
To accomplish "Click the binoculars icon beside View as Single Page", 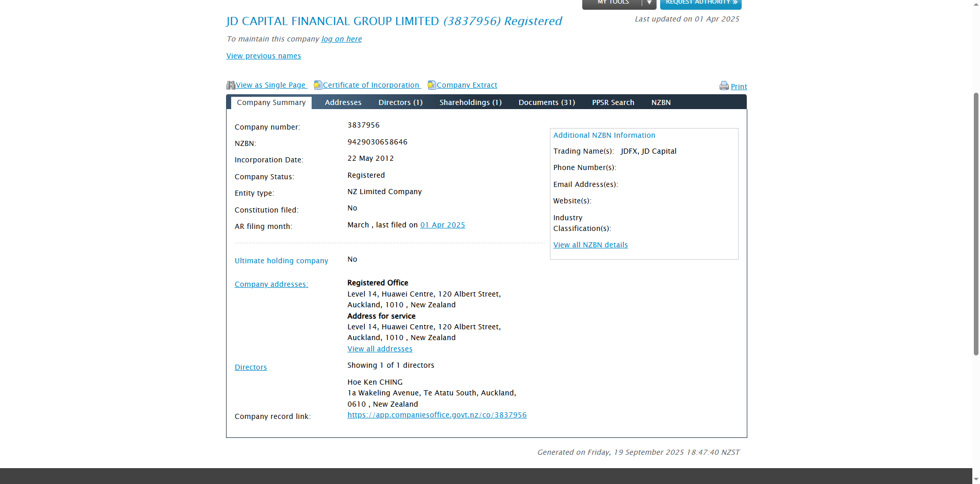I will click(231, 85).
